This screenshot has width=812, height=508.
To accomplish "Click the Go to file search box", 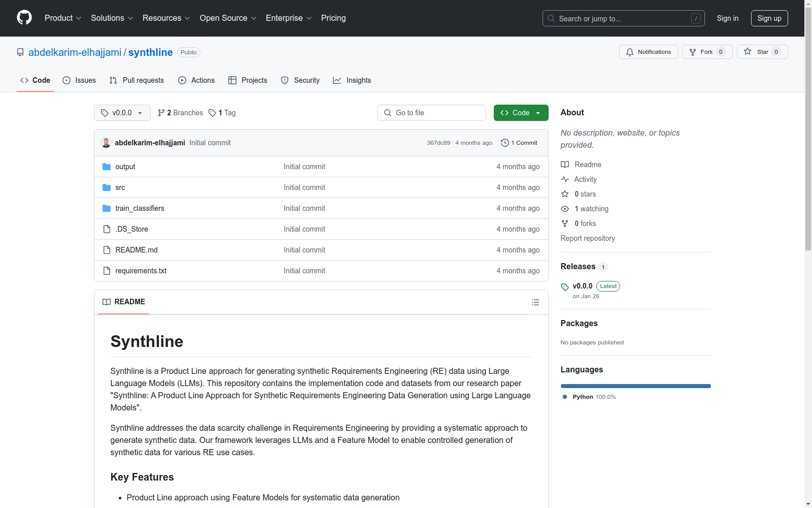I will click(431, 113).
